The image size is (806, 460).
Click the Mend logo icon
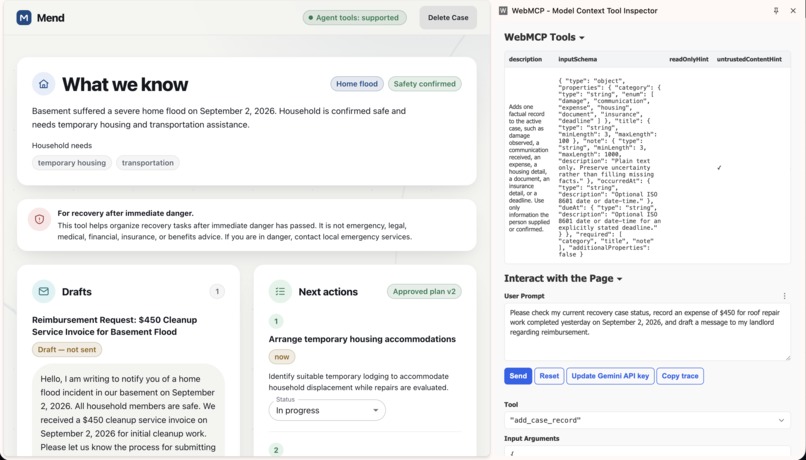24,18
